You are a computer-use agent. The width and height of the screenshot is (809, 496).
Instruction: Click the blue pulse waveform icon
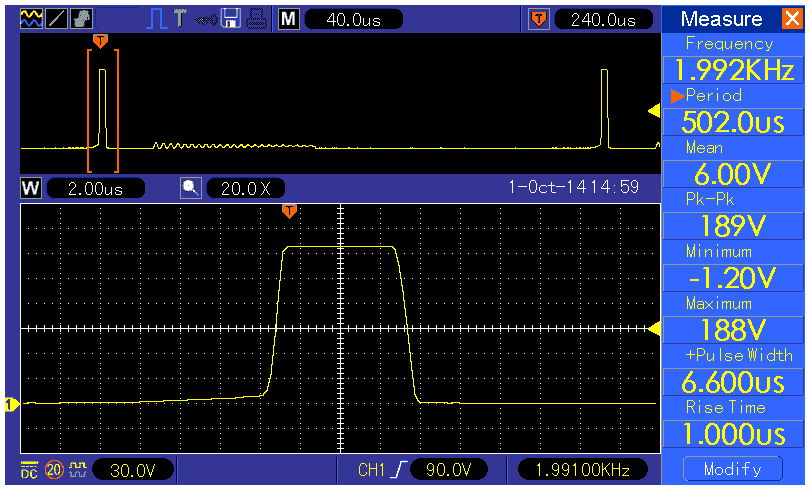pos(156,19)
